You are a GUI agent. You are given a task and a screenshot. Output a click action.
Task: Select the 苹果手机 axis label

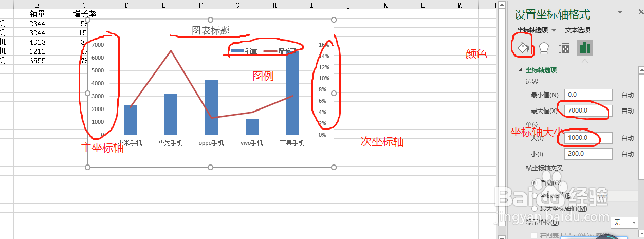(x=292, y=143)
